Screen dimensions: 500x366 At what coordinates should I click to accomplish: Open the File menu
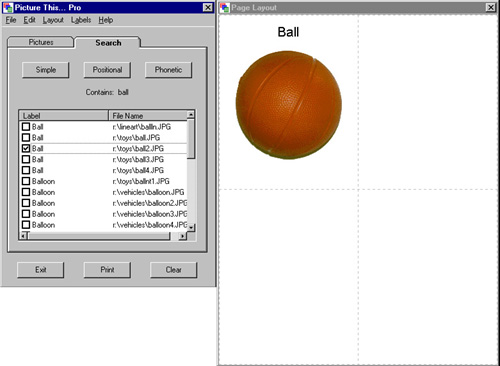click(11, 20)
